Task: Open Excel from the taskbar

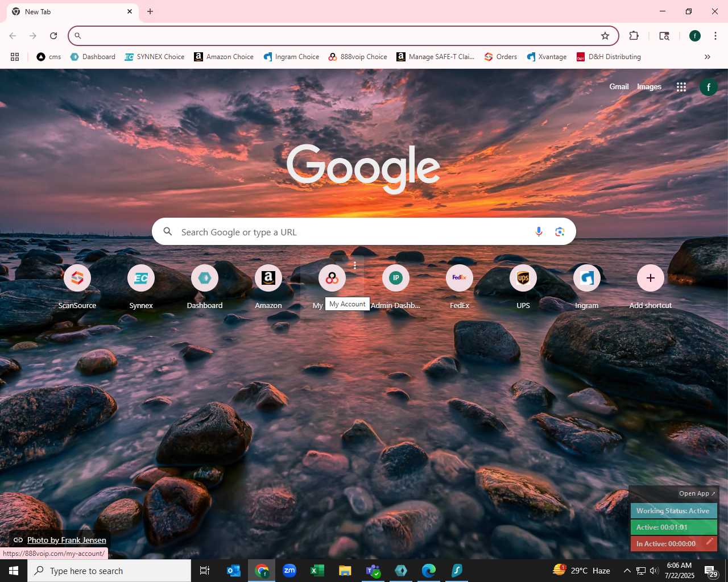Action: 317,571
